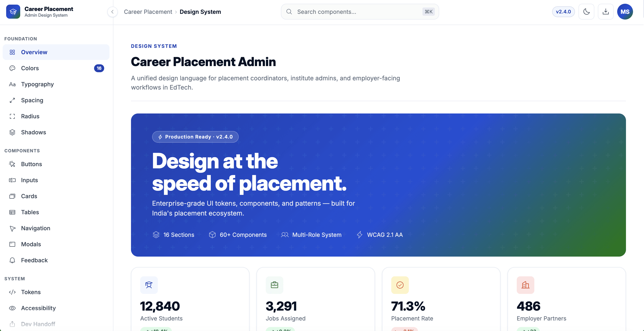This screenshot has height=331, width=644.
Task: Click the Cards stacked icon
Action: [x=12, y=196]
